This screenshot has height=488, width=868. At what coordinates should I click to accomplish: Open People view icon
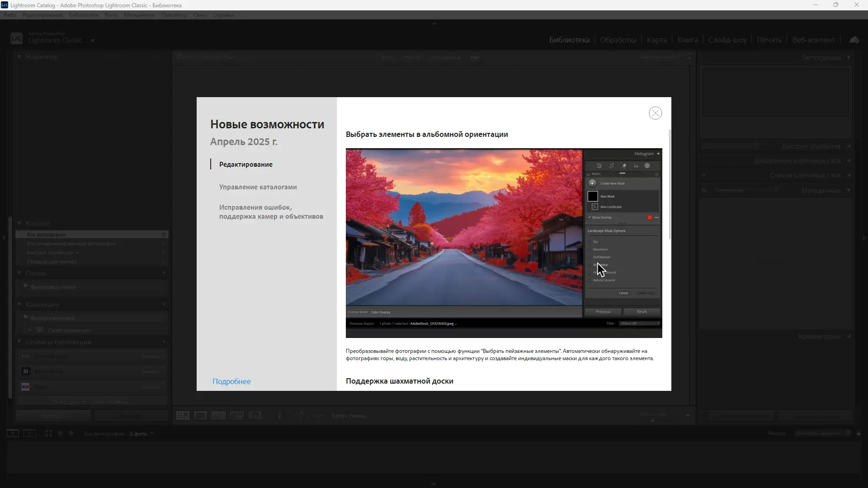(x=255, y=415)
